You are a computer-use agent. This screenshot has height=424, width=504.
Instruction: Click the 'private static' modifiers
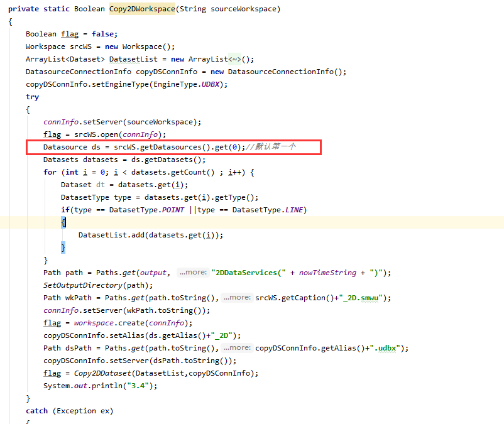click(x=39, y=9)
